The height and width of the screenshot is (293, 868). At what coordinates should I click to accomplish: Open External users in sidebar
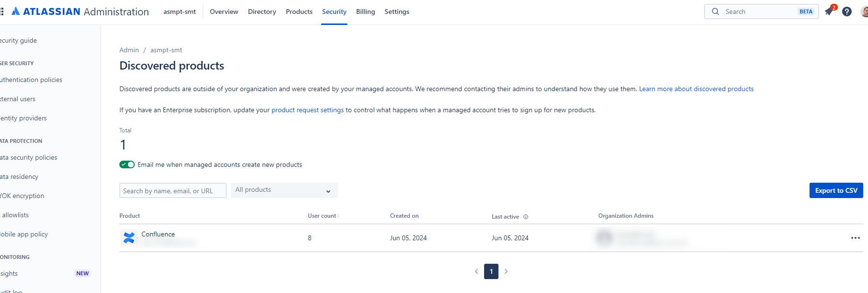pyautogui.click(x=18, y=99)
